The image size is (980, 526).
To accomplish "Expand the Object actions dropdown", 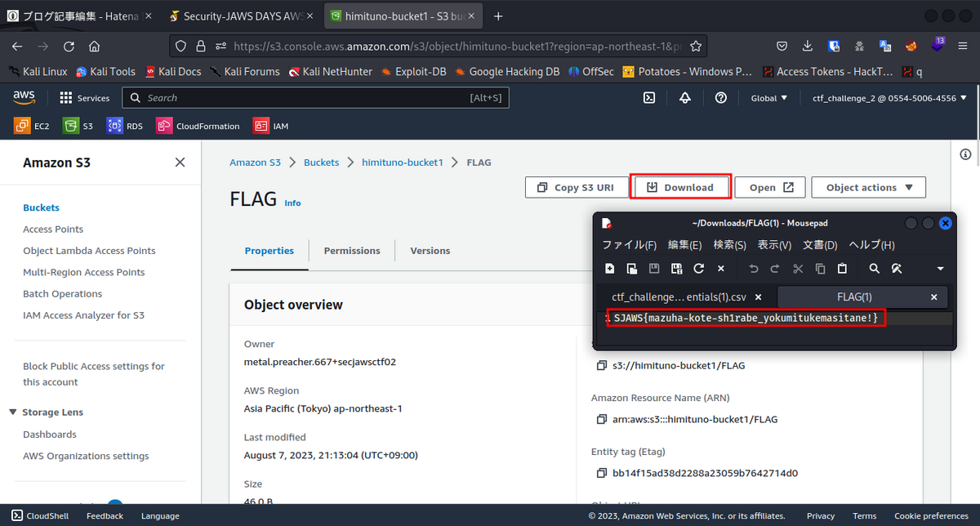I will tap(868, 187).
